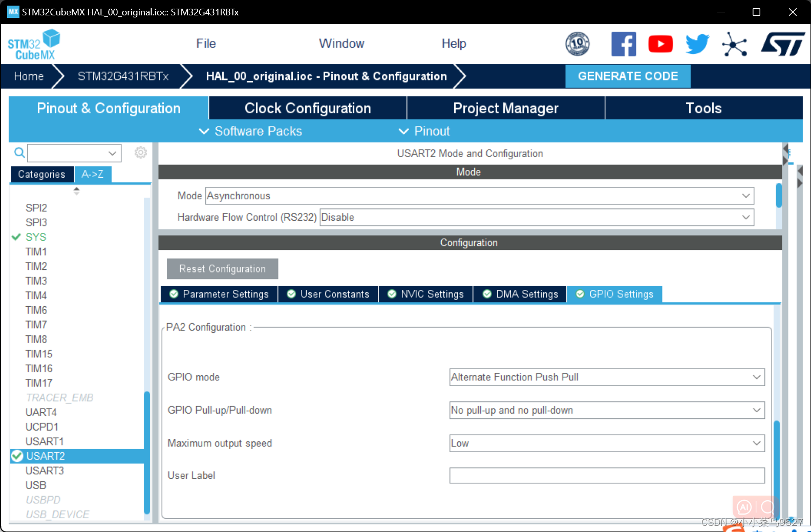Viewport: 811px width, 532px height.
Task: Select TIM1 in the peripheral list
Action: click(x=36, y=251)
